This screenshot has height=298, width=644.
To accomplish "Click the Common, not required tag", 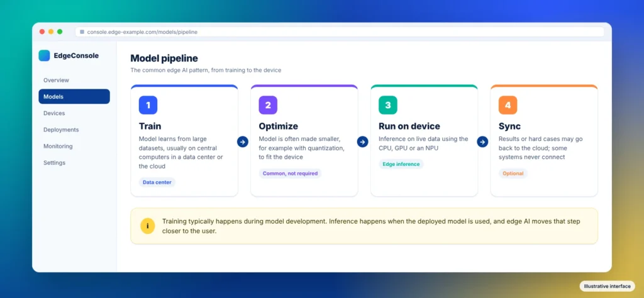I will (290, 174).
